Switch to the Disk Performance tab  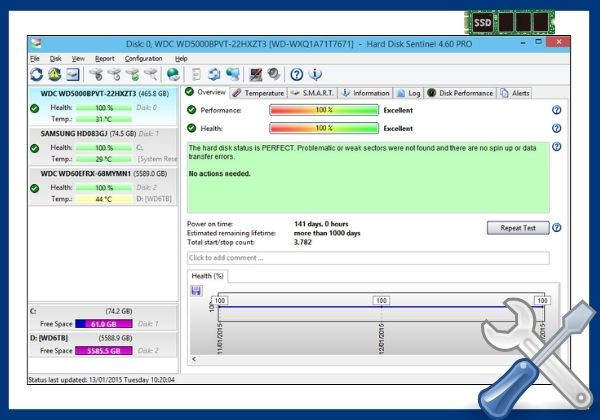coord(460,93)
